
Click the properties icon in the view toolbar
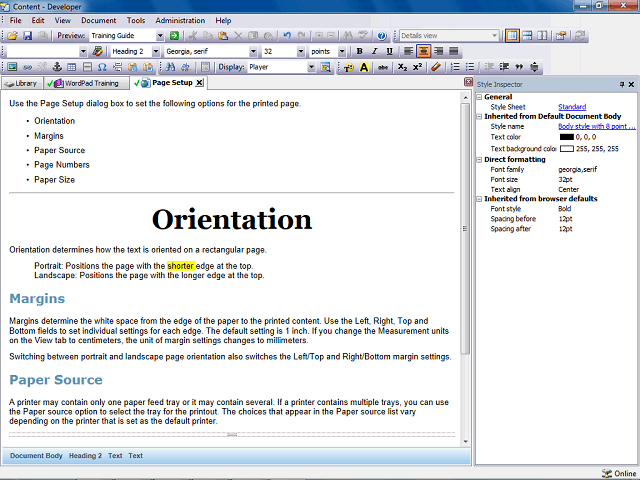[561, 36]
